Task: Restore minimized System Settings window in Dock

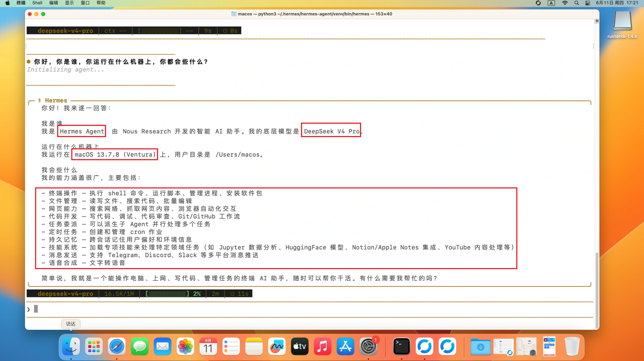Action: [x=526, y=347]
